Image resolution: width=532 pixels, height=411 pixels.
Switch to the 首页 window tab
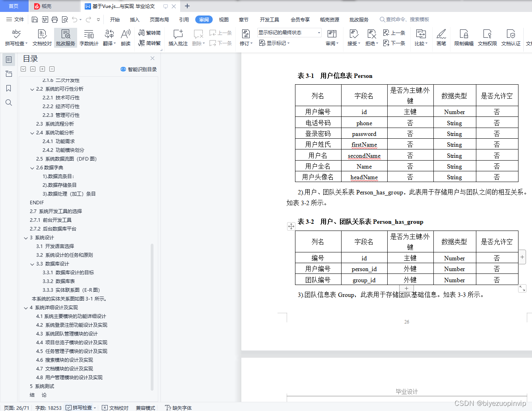[14, 6]
